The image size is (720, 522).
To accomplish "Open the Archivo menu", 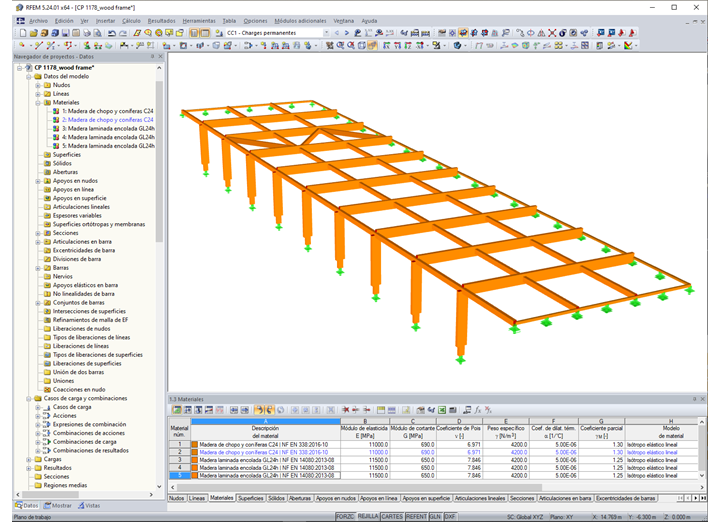I will [39, 21].
